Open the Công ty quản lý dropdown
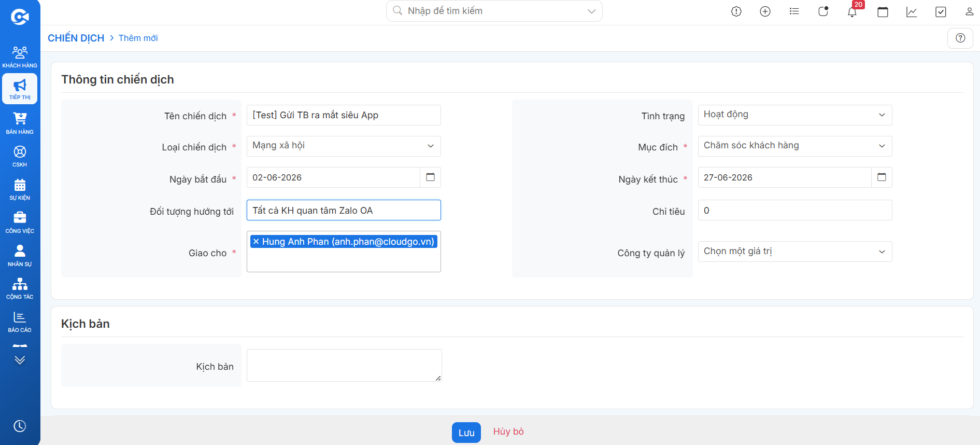 [795, 252]
